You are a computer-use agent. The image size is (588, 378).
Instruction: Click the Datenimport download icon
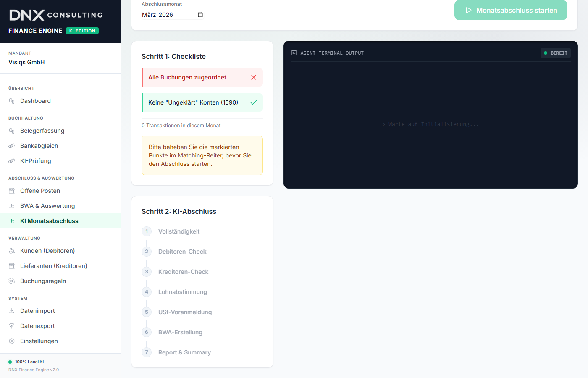12,311
